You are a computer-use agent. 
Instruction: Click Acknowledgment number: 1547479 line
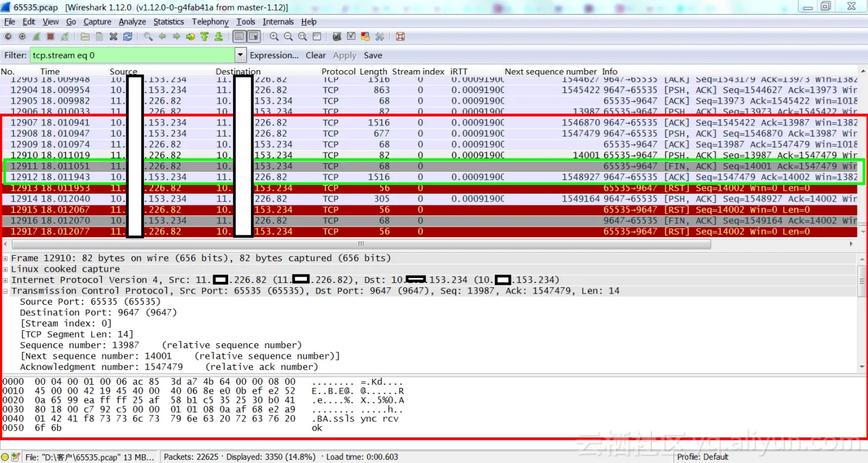point(169,367)
